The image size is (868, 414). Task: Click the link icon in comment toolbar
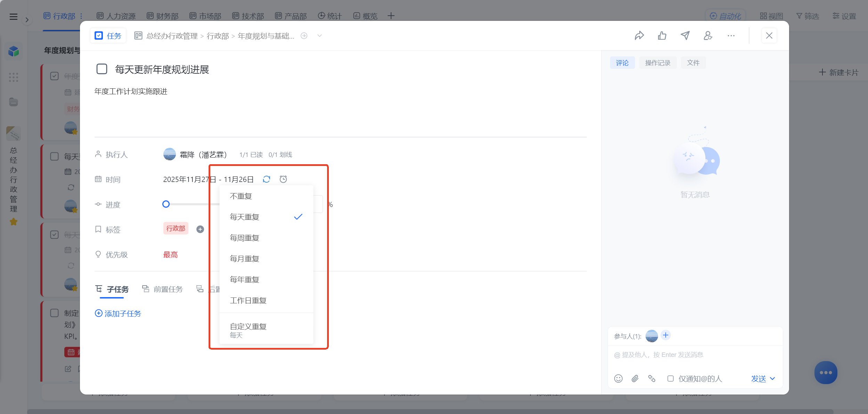pos(652,379)
